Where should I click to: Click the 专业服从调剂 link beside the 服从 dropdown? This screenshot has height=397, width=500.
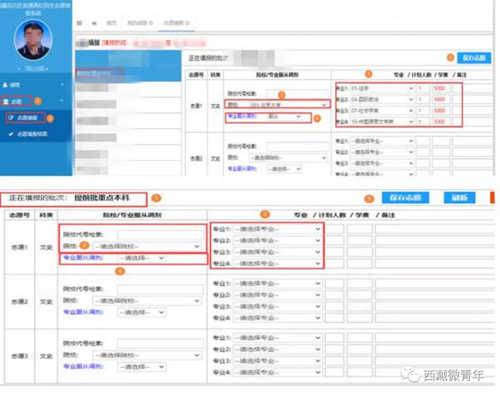242,116
